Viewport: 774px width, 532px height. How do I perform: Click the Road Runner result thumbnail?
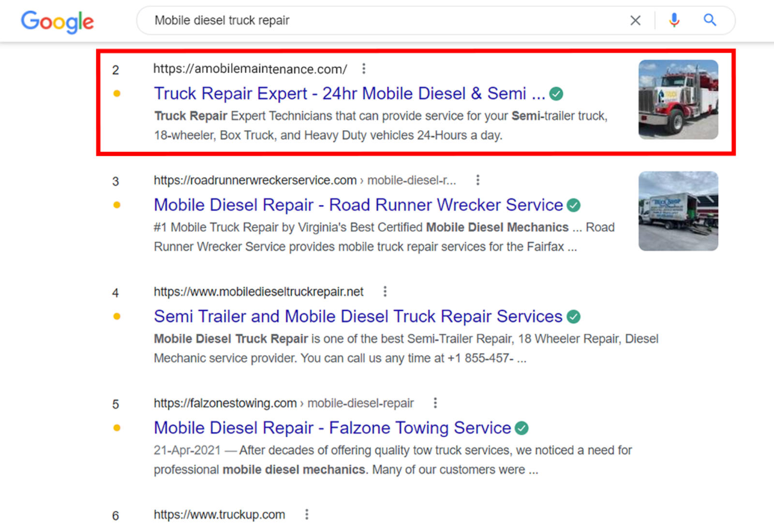point(678,211)
